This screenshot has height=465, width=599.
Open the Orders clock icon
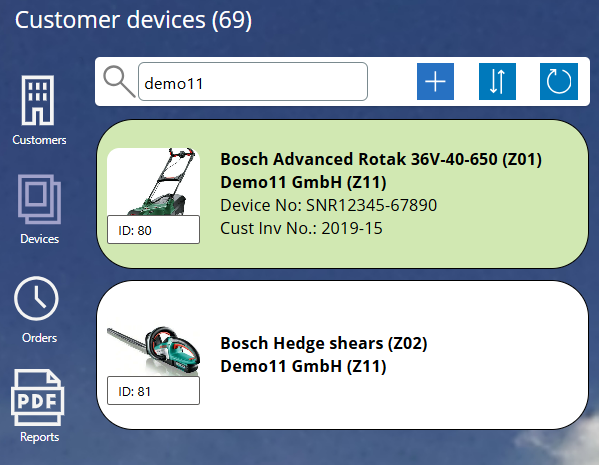36,298
